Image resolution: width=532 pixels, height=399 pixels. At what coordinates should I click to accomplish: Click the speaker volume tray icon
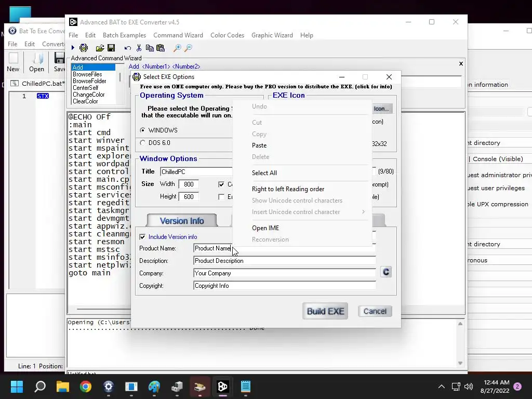[469, 387]
